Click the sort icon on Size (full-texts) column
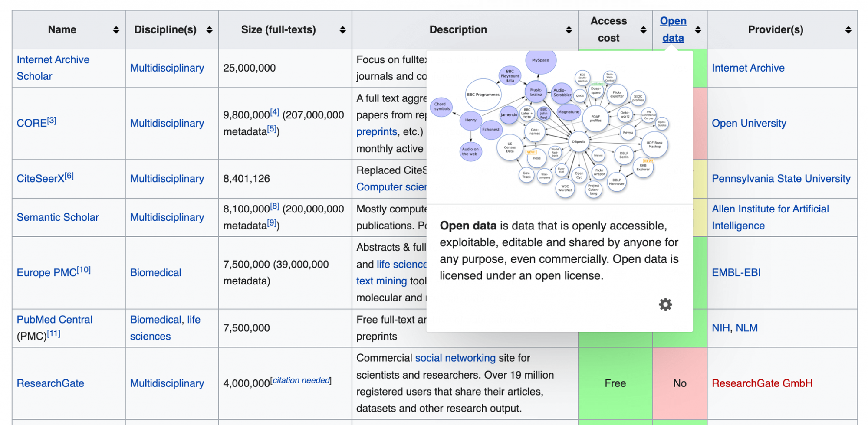This screenshot has height=425, width=868. 342,29
